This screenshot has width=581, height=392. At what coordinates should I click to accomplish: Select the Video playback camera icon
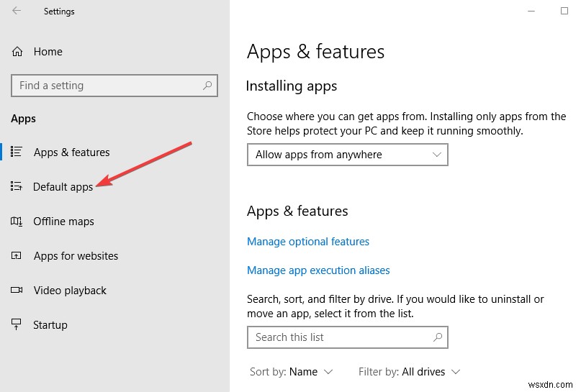pyautogui.click(x=17, y=290)
